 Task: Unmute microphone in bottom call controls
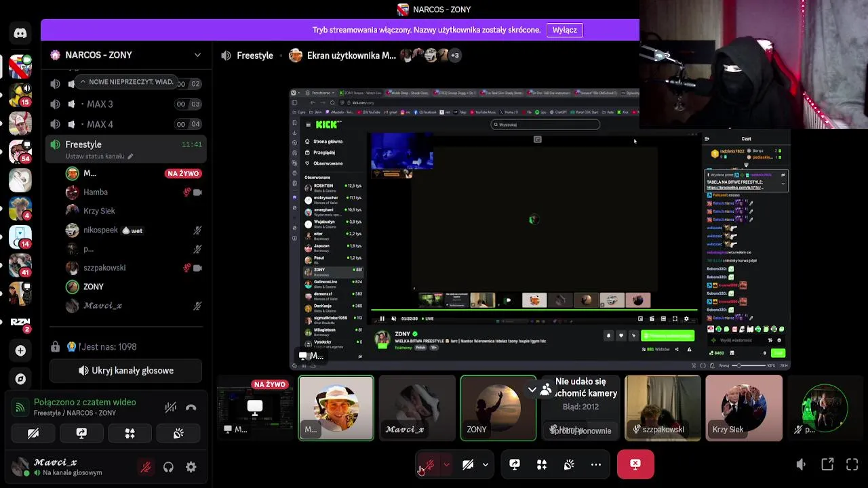point(429,465)
